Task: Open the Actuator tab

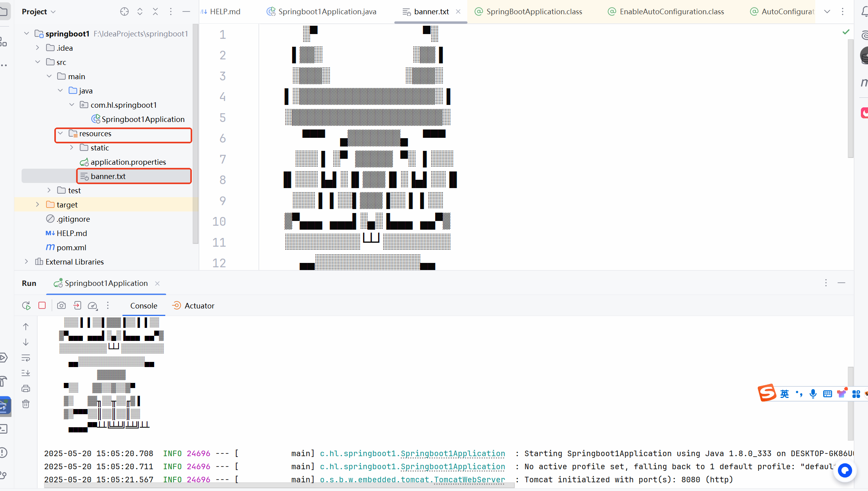Action: coord(194,306)
